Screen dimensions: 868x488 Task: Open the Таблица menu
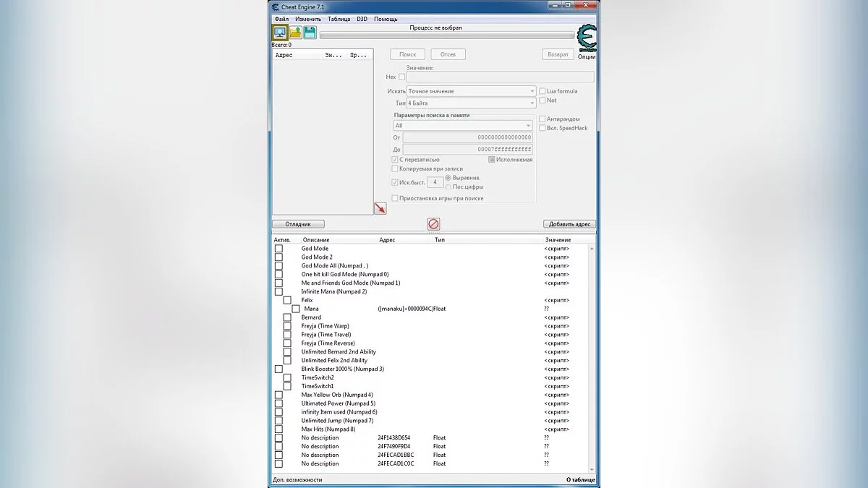(339, 19)
